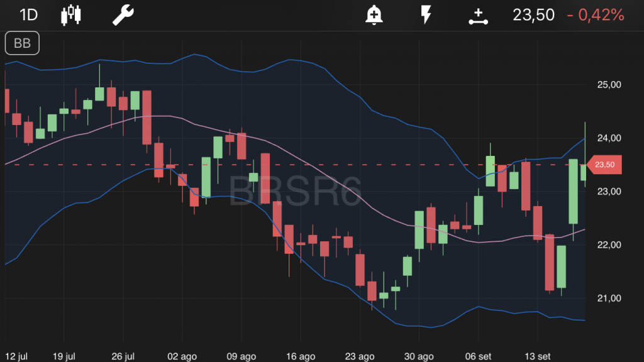Tap the 12 jul date label
The width and height of the screenshot is (644, 362).
pos(16,356)
